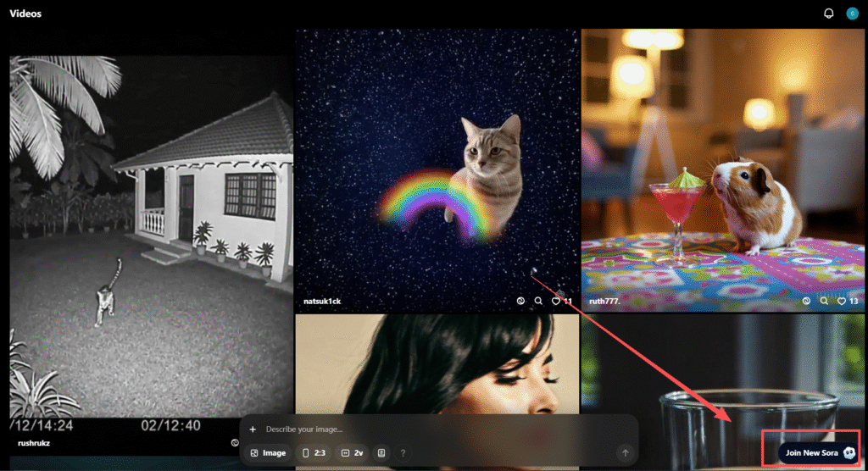Click the magnifier icon on rainbow cat image

pyautogui.click(x=538, y=301)
